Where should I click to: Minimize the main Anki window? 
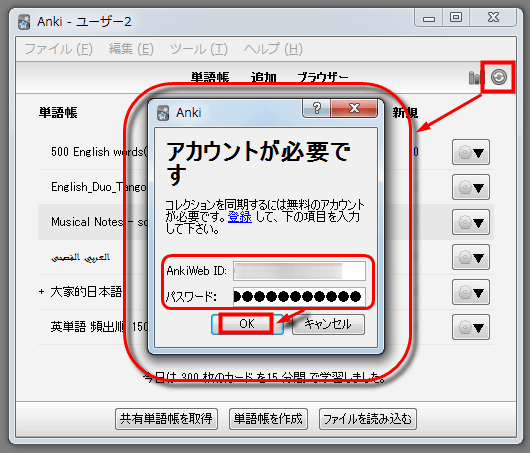(429, 18)
